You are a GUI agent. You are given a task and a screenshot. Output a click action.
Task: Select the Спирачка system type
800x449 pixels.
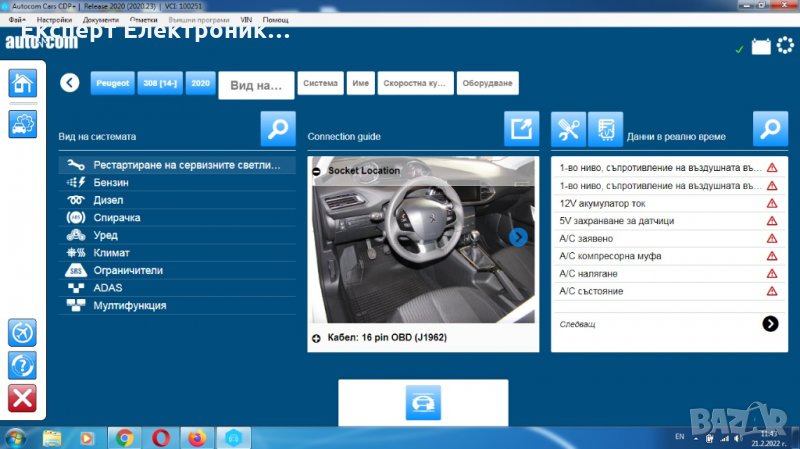(177, 217)
